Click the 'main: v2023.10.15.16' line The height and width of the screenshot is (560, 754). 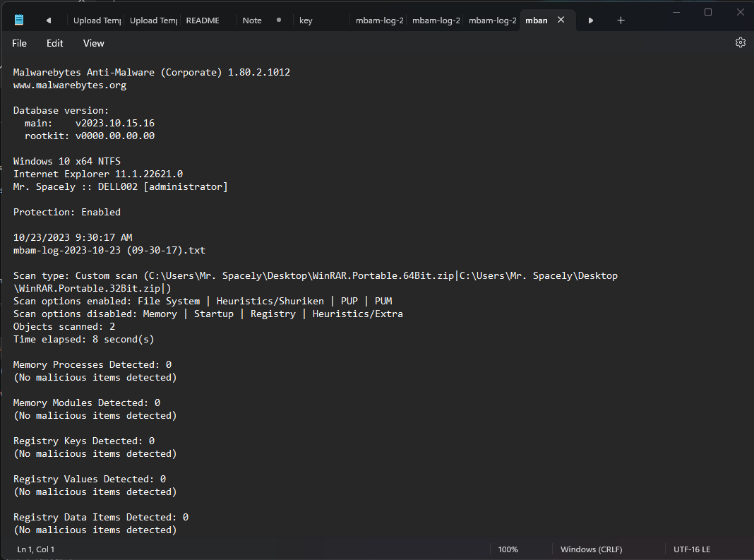click(90, 123)
